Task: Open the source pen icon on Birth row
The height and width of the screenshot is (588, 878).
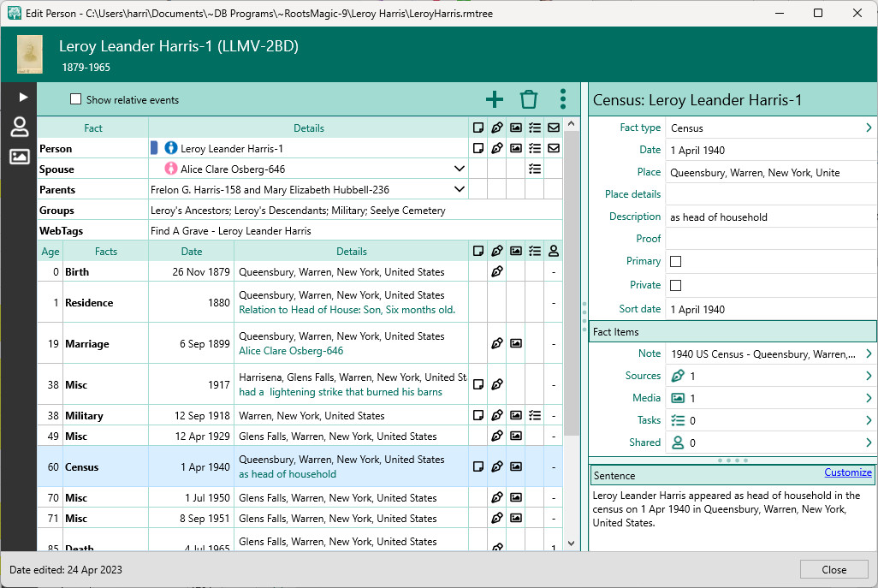Action: click(497, 272)
